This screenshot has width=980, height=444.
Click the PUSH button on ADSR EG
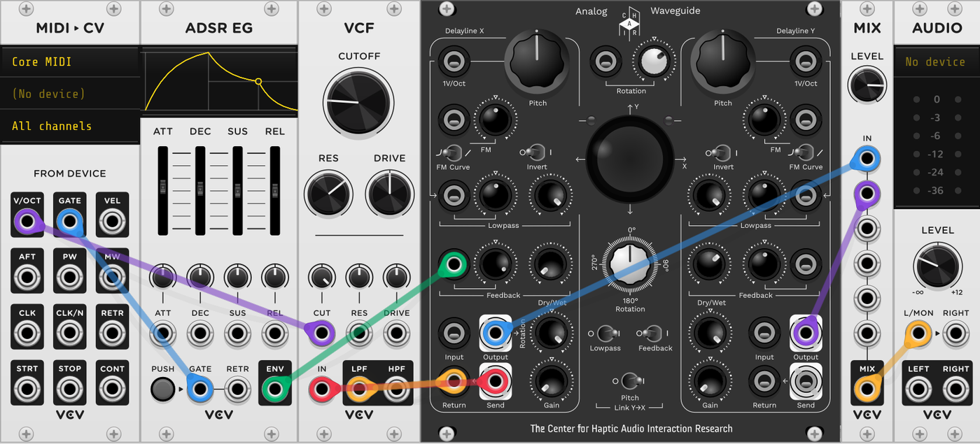pyautogui.click(x=162, y=389)
